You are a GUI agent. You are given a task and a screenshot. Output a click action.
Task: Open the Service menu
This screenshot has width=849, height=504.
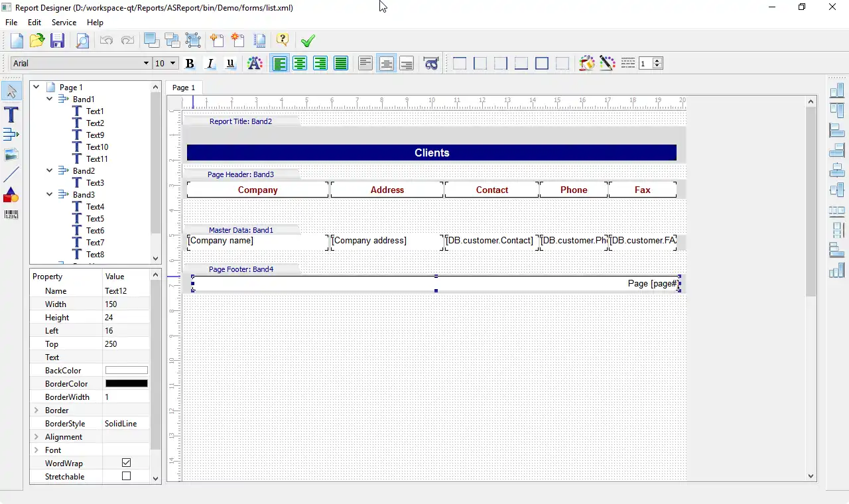(x=64, y=23)
